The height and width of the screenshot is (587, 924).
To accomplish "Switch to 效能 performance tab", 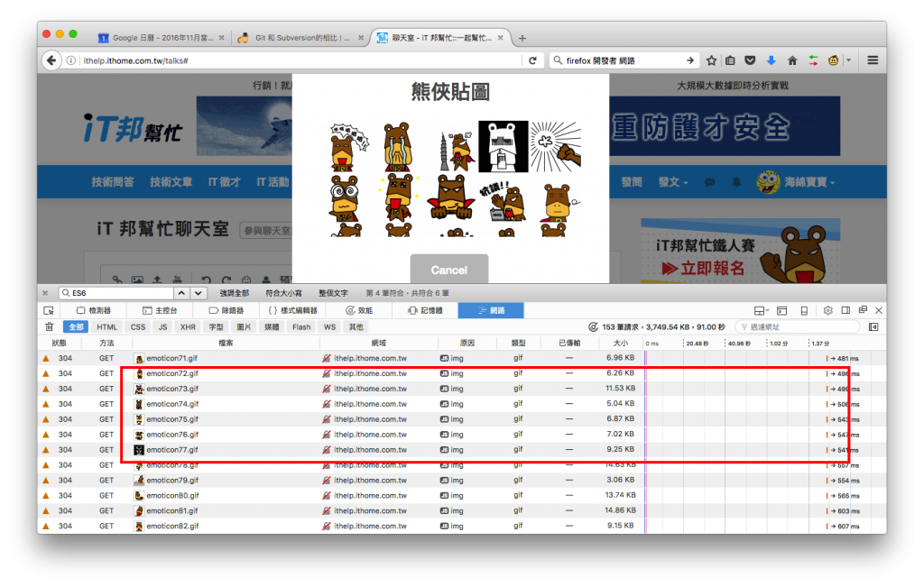I will tap(359, 310).
